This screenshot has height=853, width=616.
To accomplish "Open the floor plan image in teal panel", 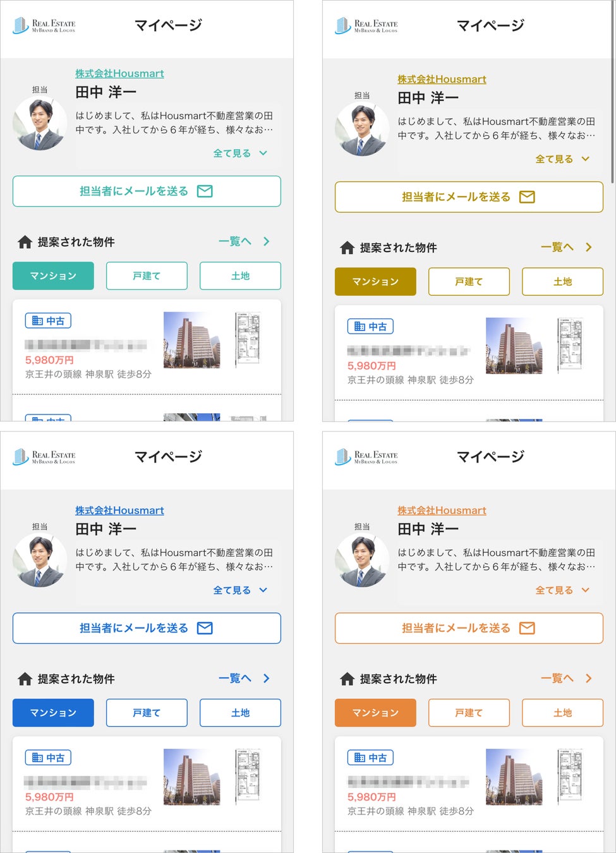I will (x=248, y=339).
